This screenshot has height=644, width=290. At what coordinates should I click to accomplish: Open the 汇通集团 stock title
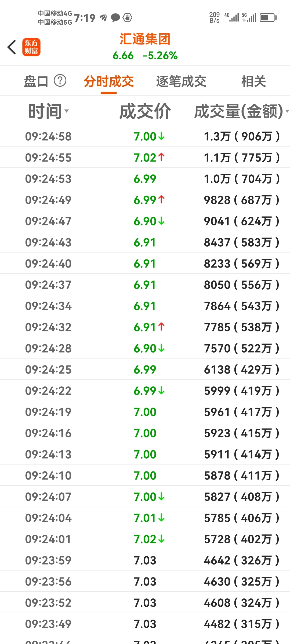(145, 39)
